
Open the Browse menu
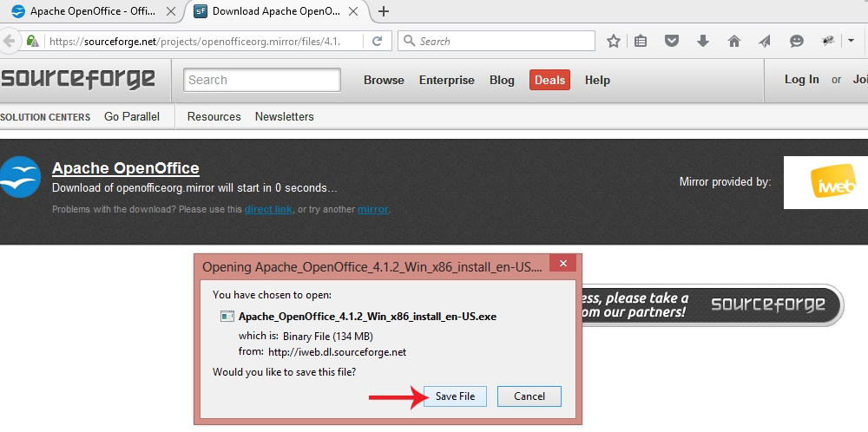click(384, 80)
